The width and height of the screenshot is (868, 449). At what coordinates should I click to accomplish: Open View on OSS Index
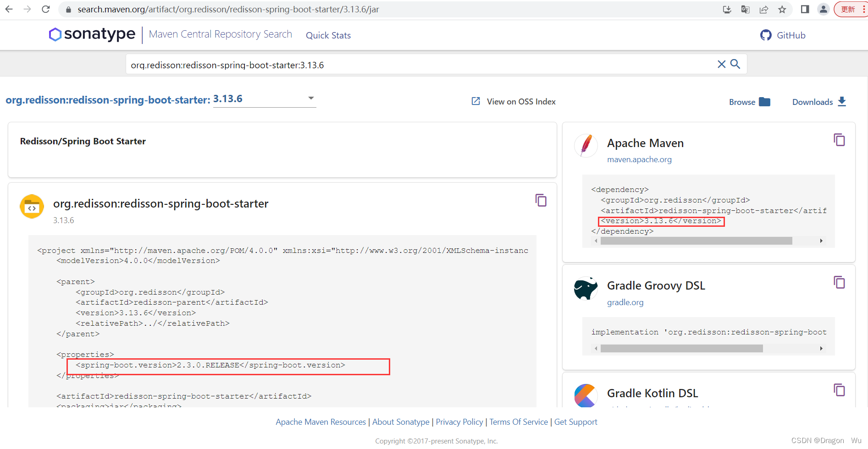[x=520, y=101]
